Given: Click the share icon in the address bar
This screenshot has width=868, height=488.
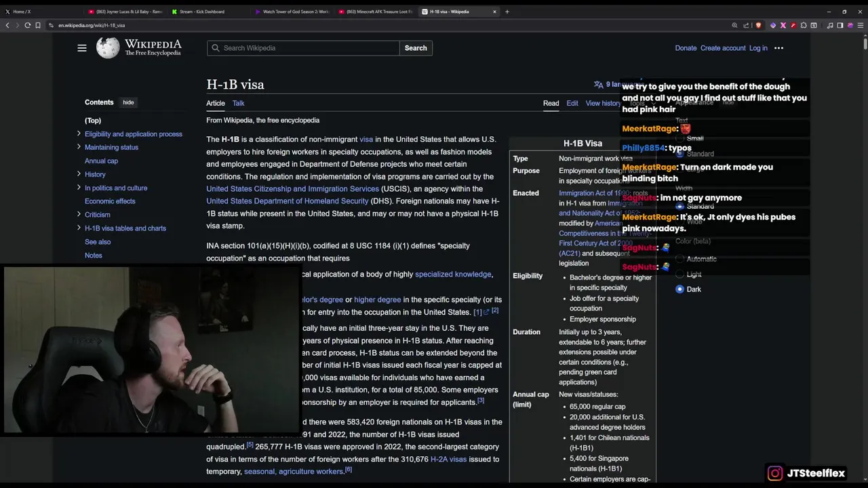Looking at the screenshot, I should (746, 25).
